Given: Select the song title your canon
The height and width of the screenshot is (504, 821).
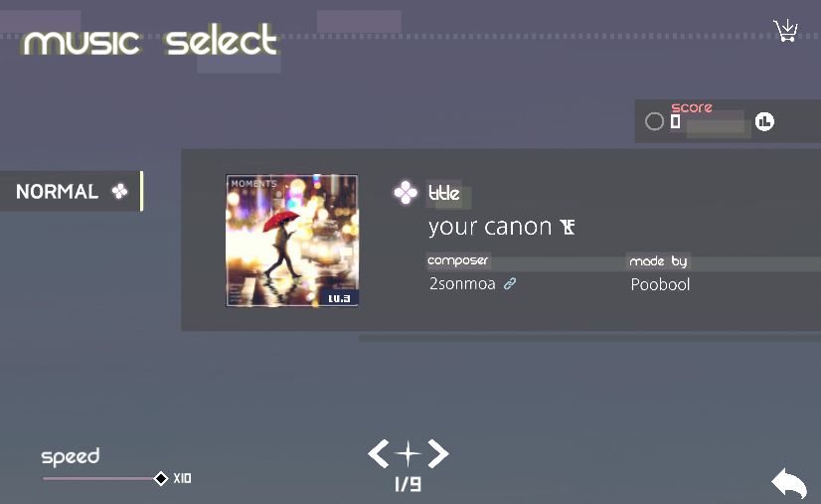Looking at the screenshot, I should [490, 227].
